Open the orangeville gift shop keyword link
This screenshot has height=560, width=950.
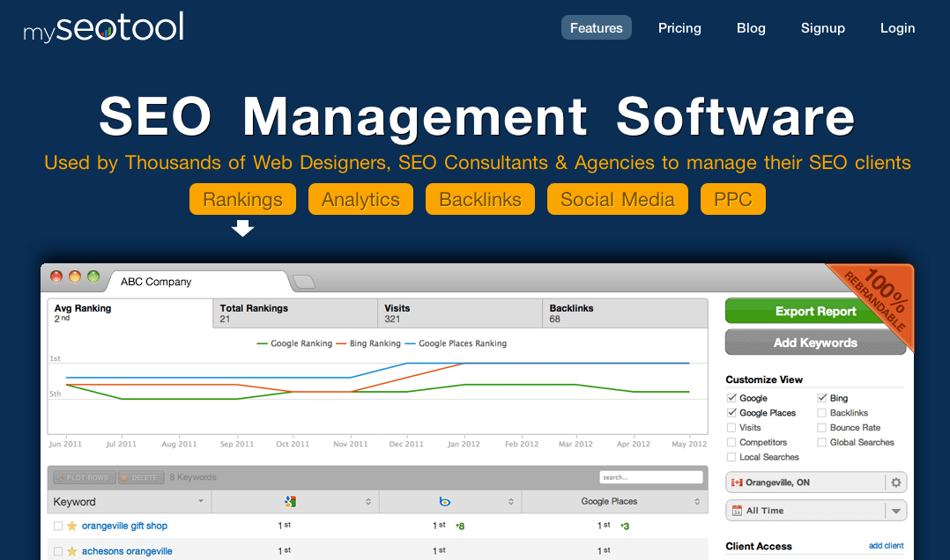pyautogui.click(x=124, y=526)
